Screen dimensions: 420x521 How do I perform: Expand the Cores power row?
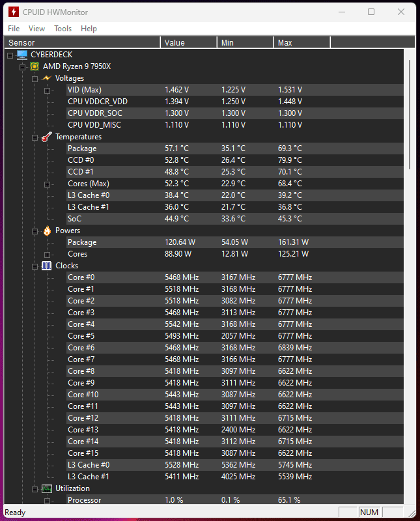pos(47,255)
